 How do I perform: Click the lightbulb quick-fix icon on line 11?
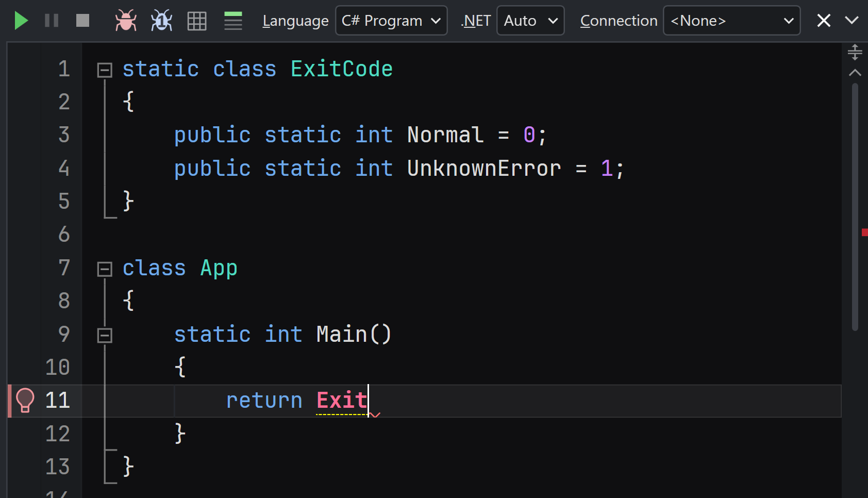click(x=25, y=401)
